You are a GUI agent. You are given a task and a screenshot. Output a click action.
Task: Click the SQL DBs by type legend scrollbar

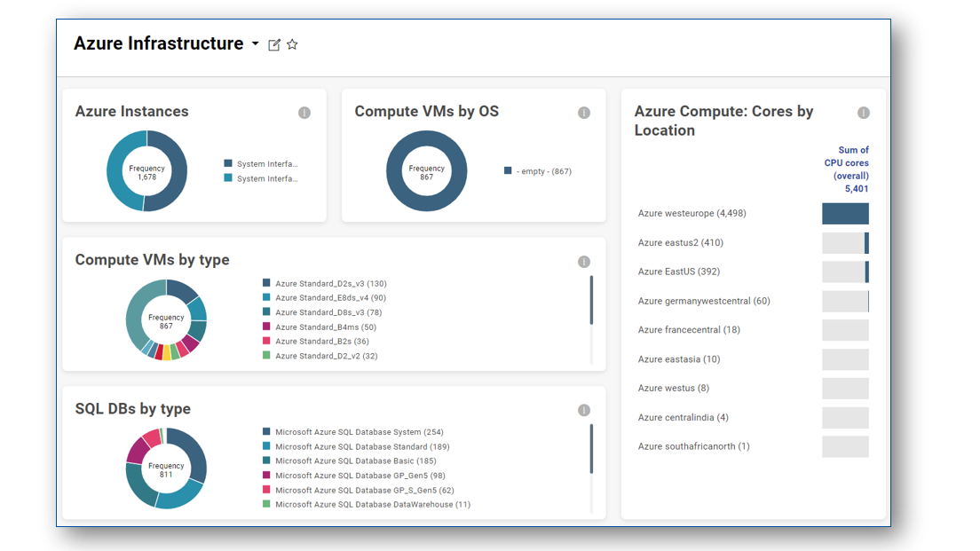coord(591,449)
